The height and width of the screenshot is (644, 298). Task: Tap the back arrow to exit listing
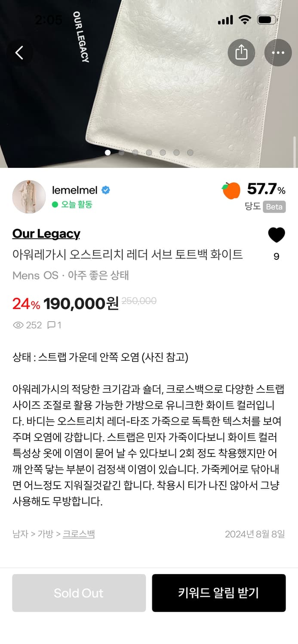tap(19, 52)
